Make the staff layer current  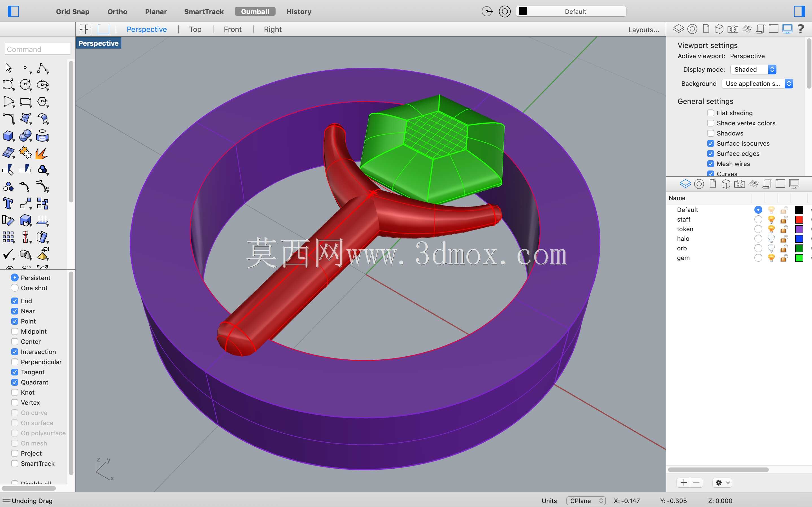click(758, 219)
